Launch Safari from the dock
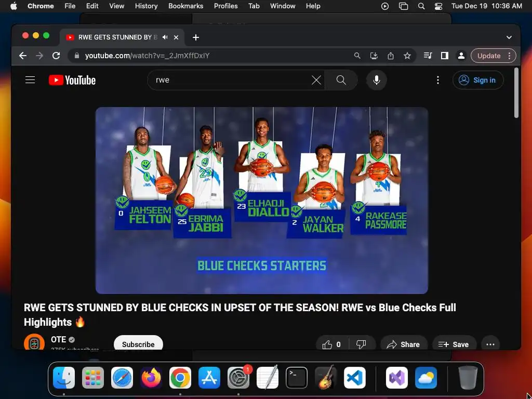 (122, 378)
